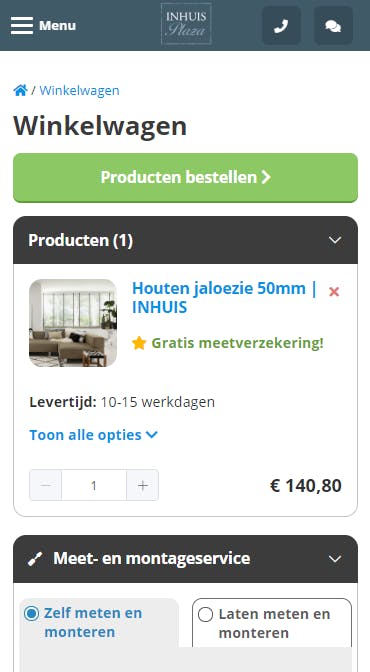Image resolution: width=370 pixels, height=672 pixels.
Task: Open Houten jaloezie 50mm product link
Action: 224,297
